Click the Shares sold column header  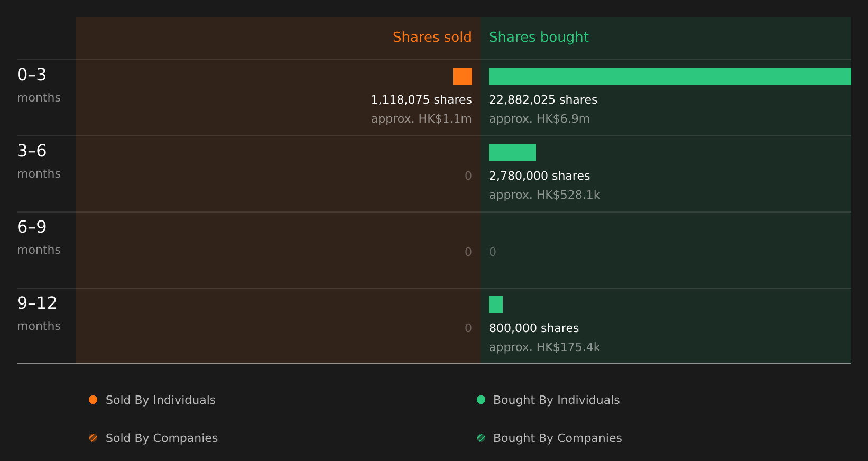click(x=432, y=37)
